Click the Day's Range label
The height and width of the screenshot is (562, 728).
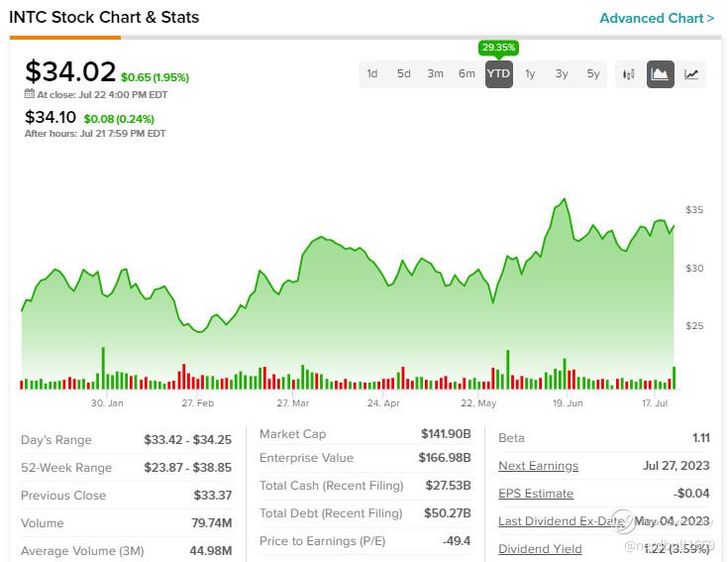[56, 440]
